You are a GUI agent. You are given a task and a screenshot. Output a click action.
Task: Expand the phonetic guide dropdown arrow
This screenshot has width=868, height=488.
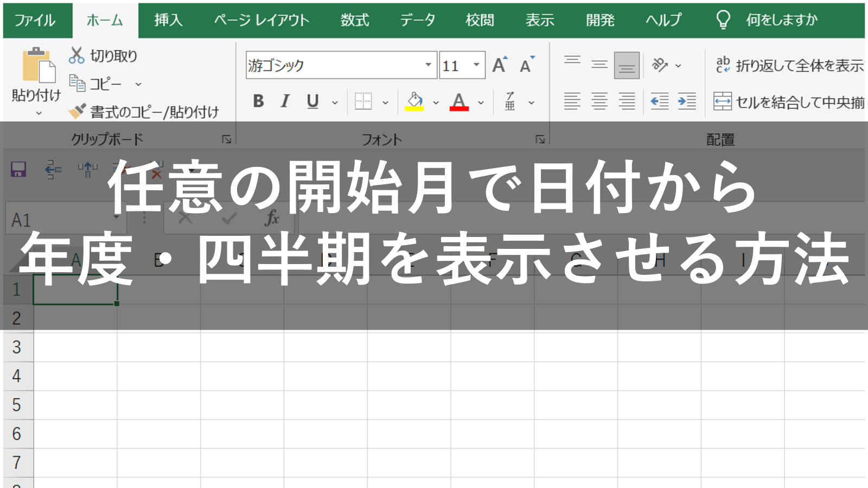pyautogui.click(x=532, y=102)
